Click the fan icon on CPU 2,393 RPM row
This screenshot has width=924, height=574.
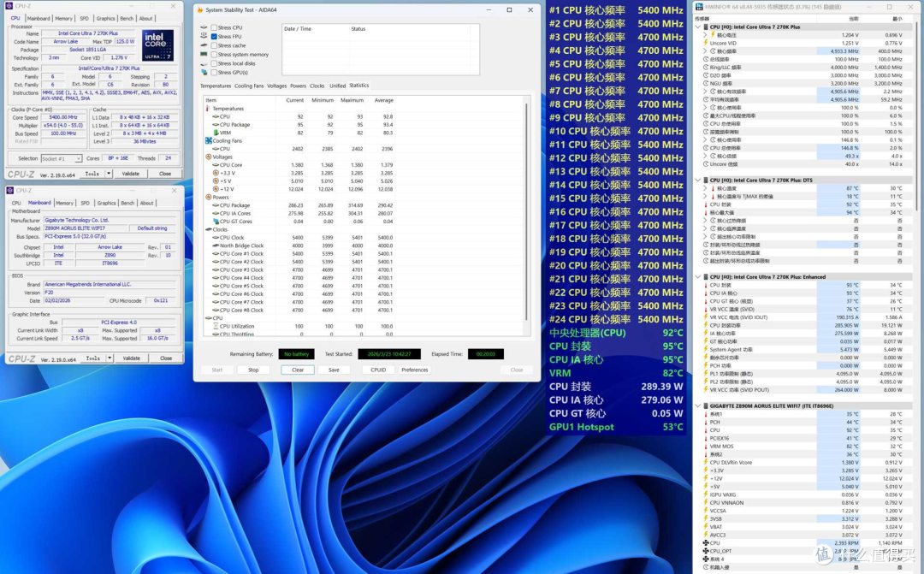(705, 542)
